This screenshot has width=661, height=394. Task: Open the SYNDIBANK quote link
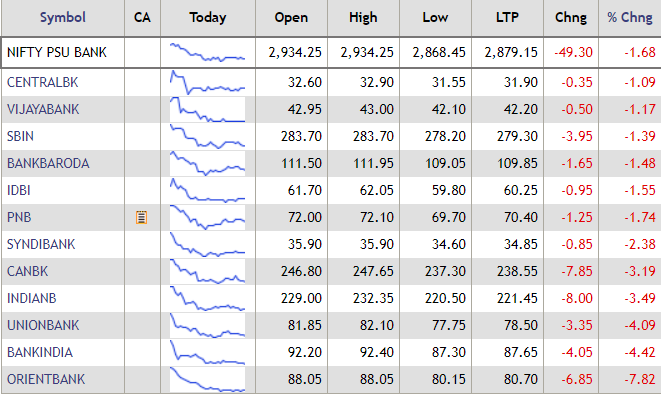pos(41,244)
